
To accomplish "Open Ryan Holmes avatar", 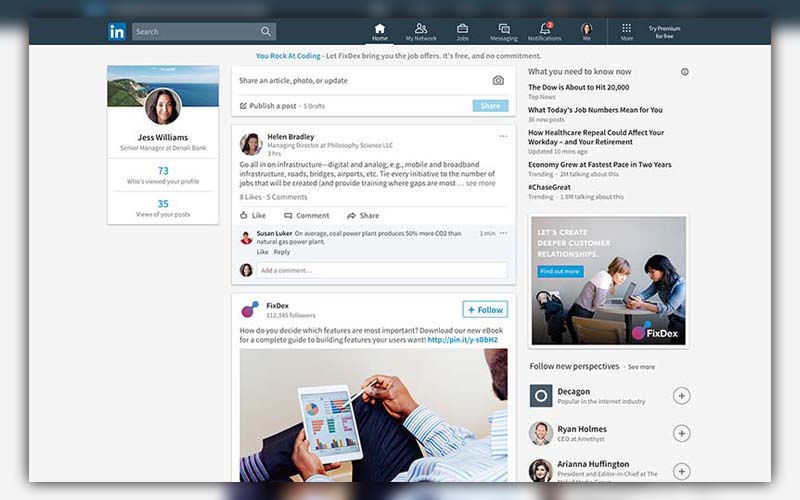I will [541, 433].
